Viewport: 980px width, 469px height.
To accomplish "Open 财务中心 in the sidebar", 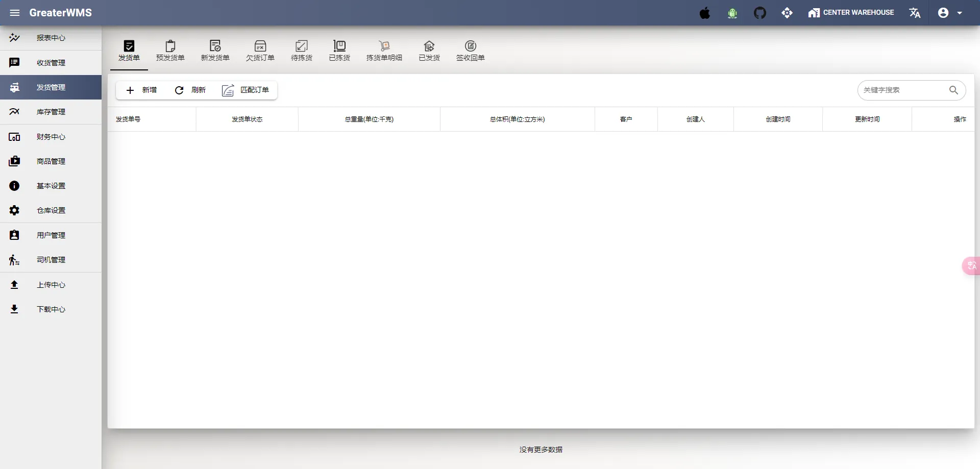I will pyautogui.click(x=51, y=137).
